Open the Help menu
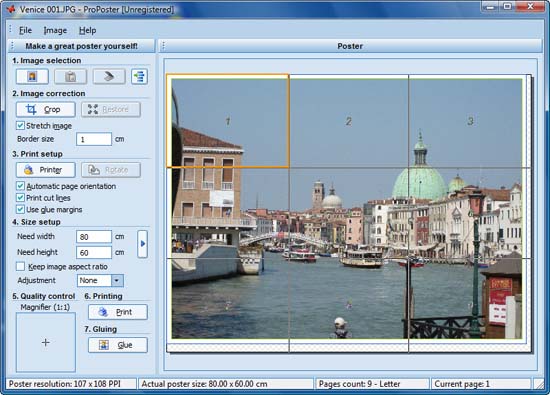This screenshot has height=395, width=550. tap(87, 31)
